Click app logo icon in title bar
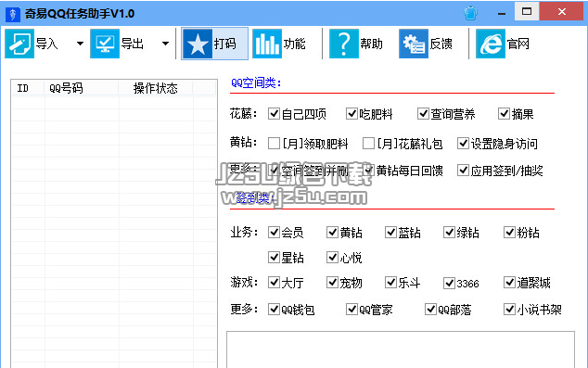588x368 pixels. 12,14
